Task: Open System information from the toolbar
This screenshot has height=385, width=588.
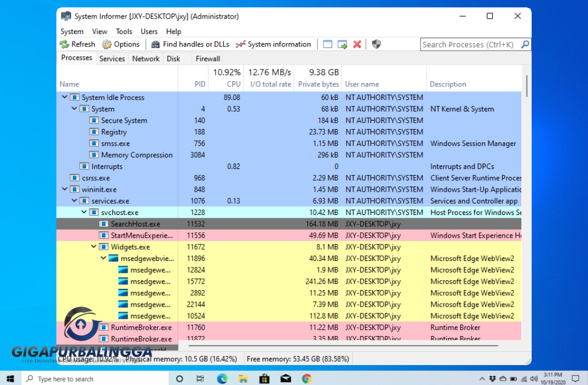Action: tap(273, 44)
